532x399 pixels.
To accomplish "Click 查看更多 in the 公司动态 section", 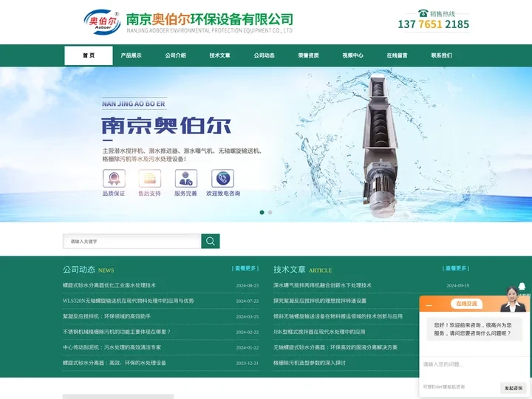I will click(245, 268).
